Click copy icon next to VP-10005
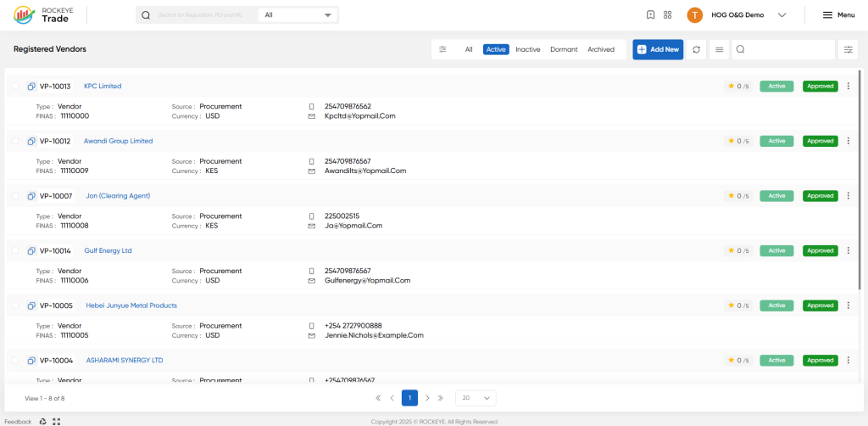Image resolution: width=868 pixels, height=426 pixels. coord(31,305)
